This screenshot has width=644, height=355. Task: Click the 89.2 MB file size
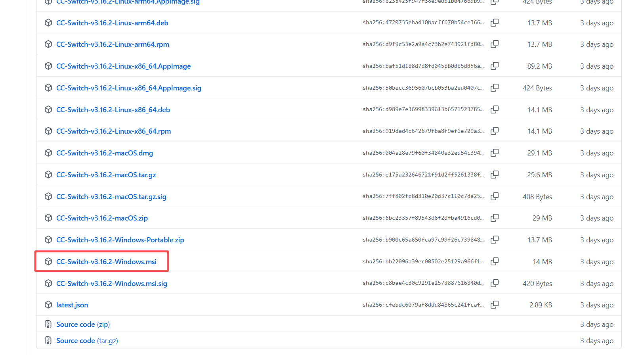tap(539, 66)
